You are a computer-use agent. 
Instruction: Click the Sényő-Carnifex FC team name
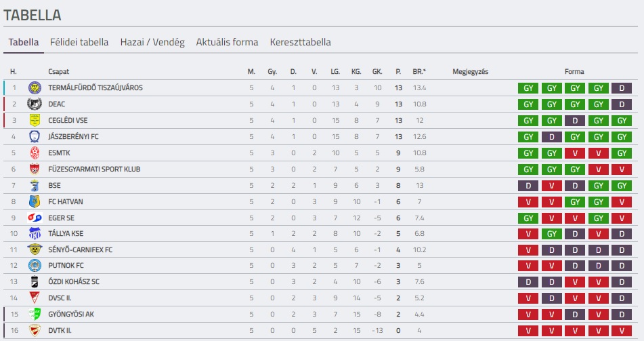[81, 249]
